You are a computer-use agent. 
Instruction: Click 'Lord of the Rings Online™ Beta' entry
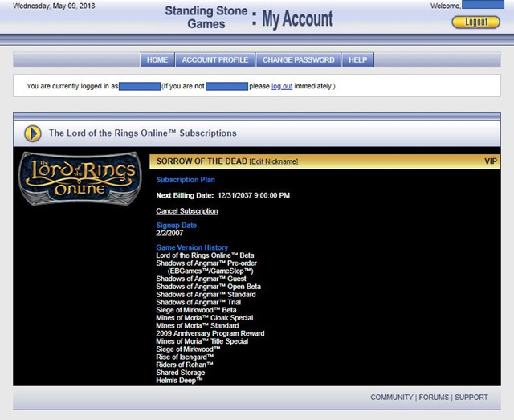[x=205, y=255]
